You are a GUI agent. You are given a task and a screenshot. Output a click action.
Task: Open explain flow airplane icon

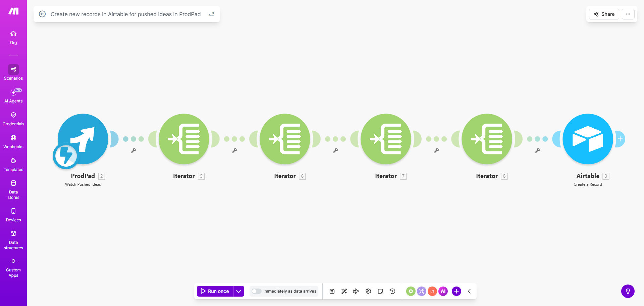[x=356, y=291]
